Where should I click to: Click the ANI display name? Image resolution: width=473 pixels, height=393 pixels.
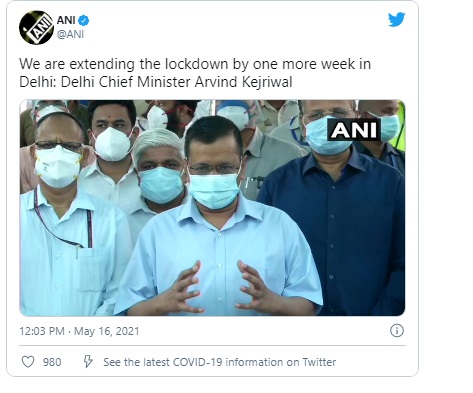pos(66,20)
